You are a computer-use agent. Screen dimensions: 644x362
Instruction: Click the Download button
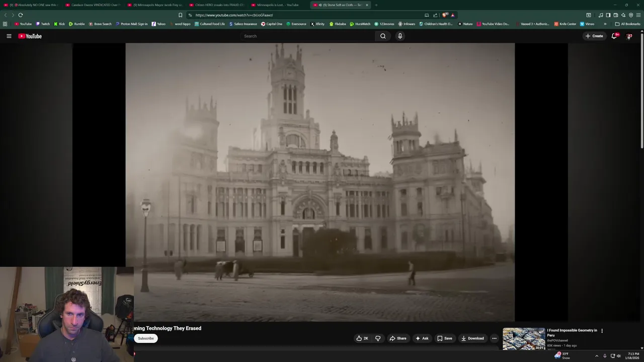tap(472, 338)
